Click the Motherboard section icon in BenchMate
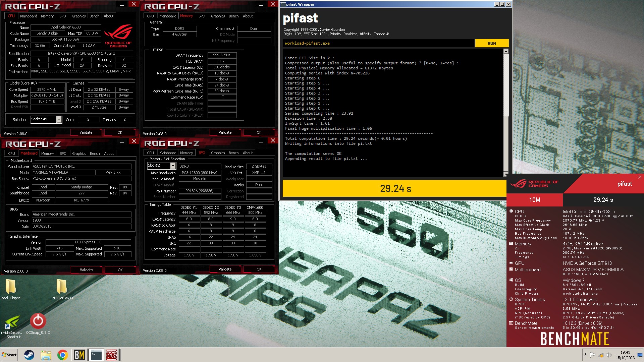Screen dimensions: 644x362 [x=511, y=269]
